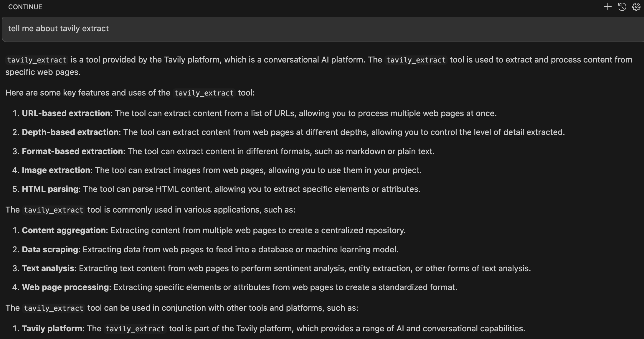Select the 'Content aggregation' heading
The image size is (644, 339).
[64, 230]
